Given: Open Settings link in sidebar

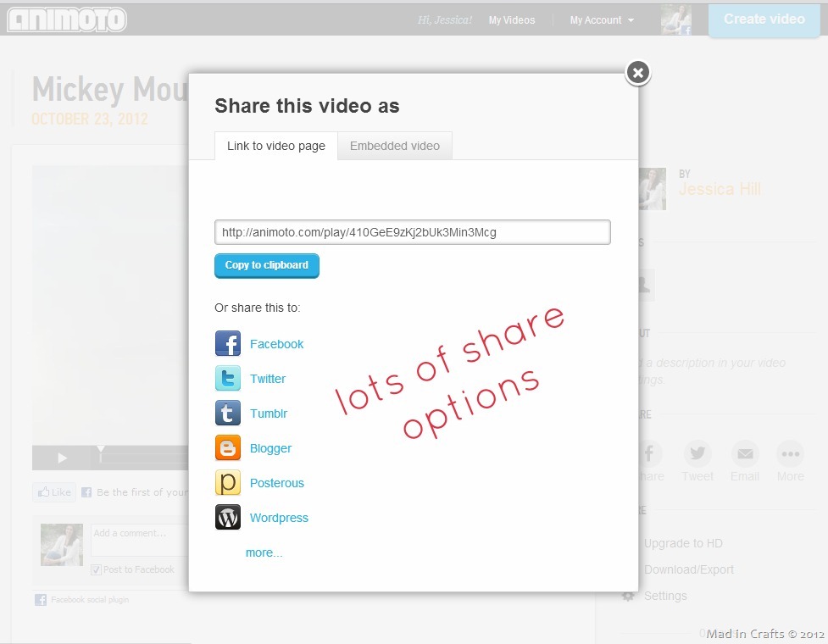Looking at the screenshot, I should [x=666, y=596].
